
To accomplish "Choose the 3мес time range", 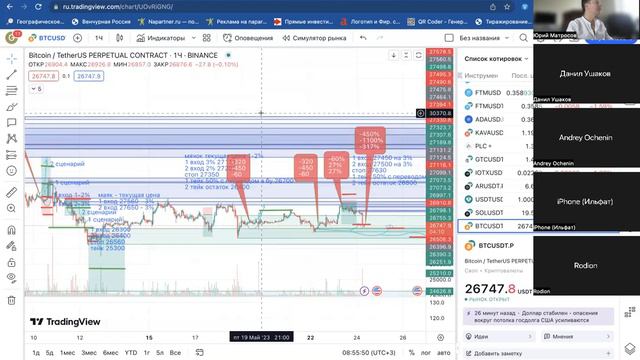I will click(89, 353).
